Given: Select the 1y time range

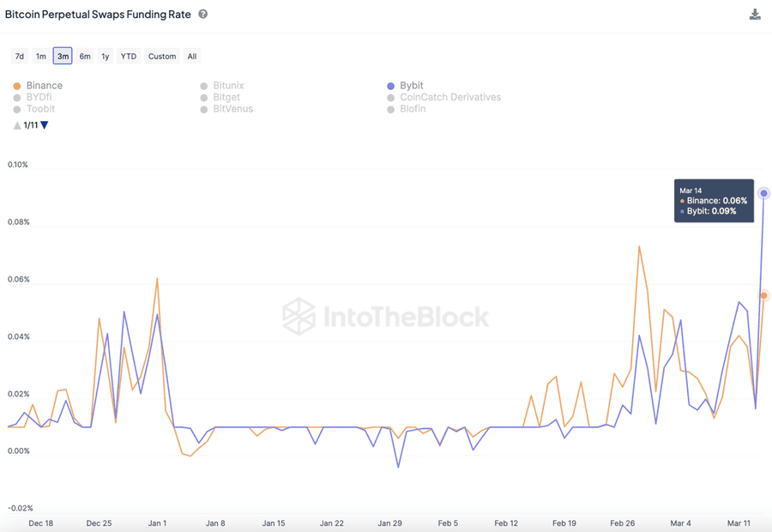Looking at the screenshot, I should [106, 57].
